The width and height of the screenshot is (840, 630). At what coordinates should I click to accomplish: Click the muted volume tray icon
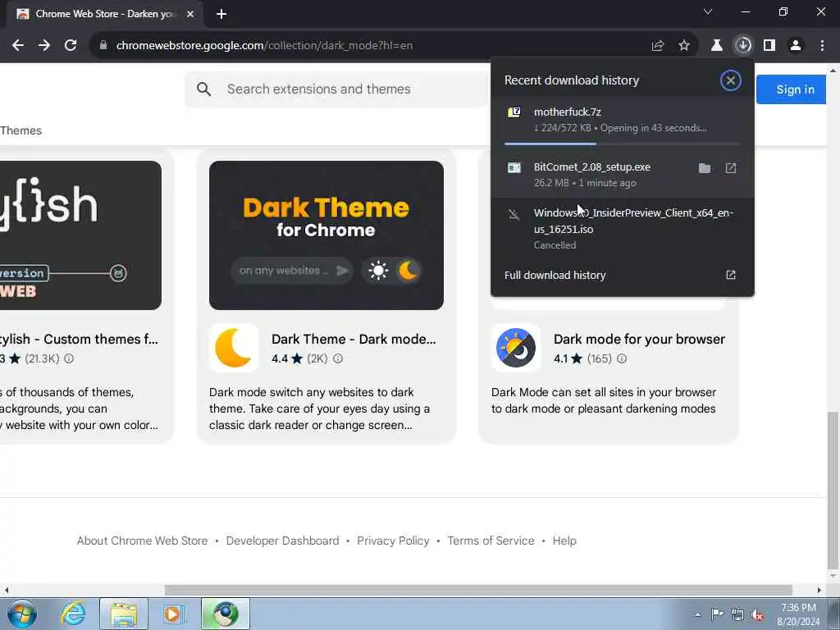757,615
